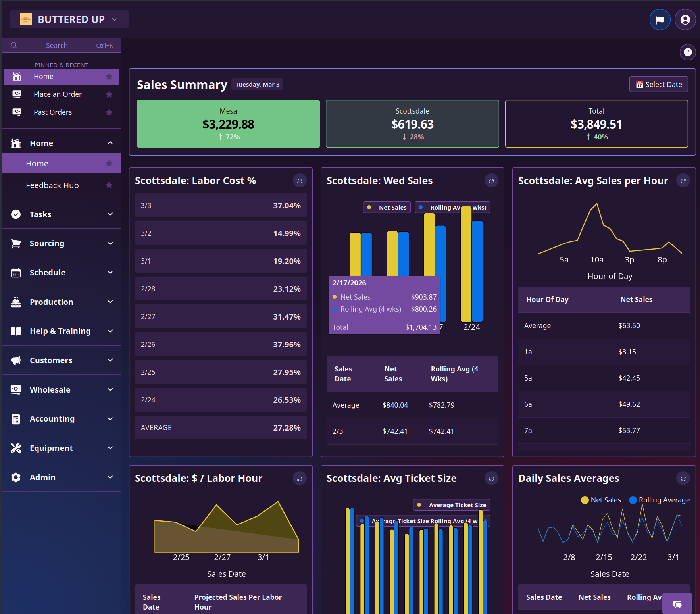Open the Place an Order sidebar icon
The height and width of the screenshot is (614, 700).
point(16,94)
